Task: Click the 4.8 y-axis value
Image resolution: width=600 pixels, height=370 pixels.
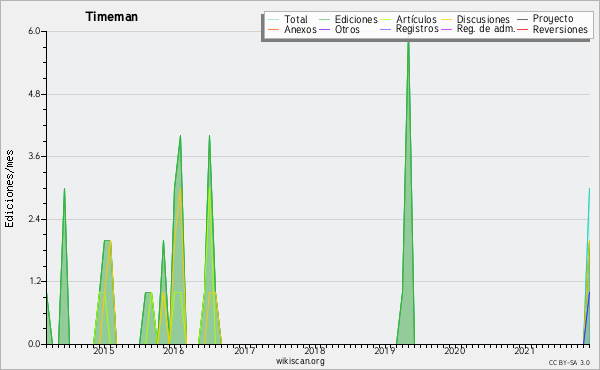Action: 34,94
